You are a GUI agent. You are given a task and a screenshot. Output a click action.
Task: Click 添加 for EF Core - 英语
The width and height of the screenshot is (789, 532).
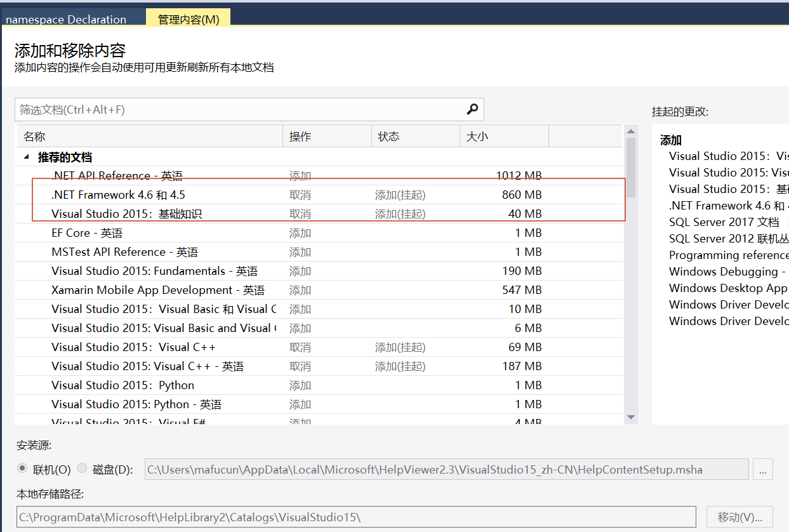[300, 233]
